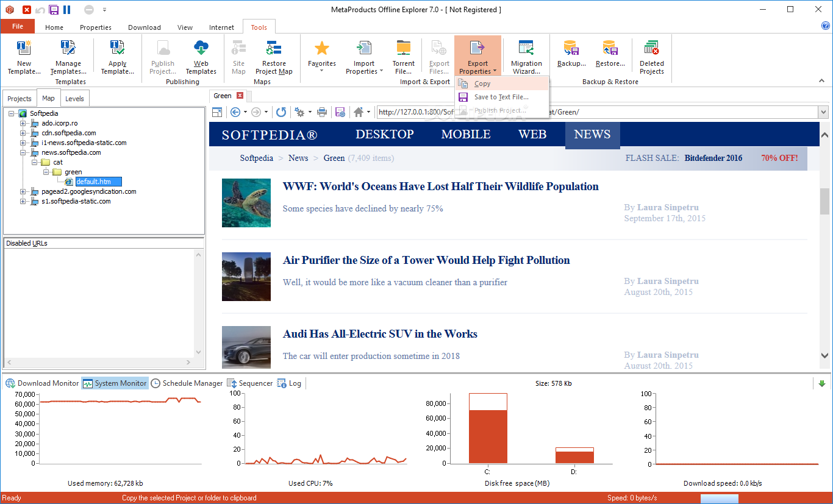Image resolution: width=833 pixels, height=504 pixels.
Task: Expand the ado.icorp.ro tree node
Action: pyautogui.click(x=23, y=123)
